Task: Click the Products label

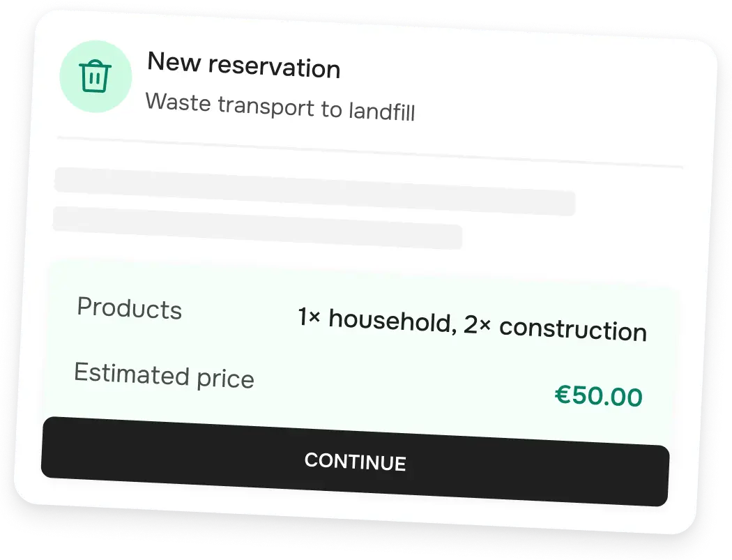Action: (x=129, y=308)
